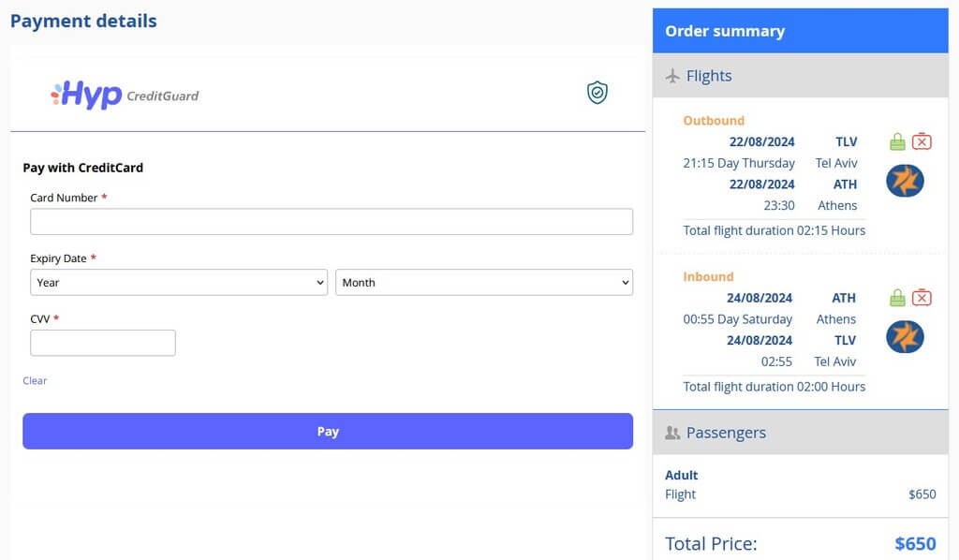Click the $650 total price amount
Image resolution: width=959 pixels, height=560 pixels.
915,543
